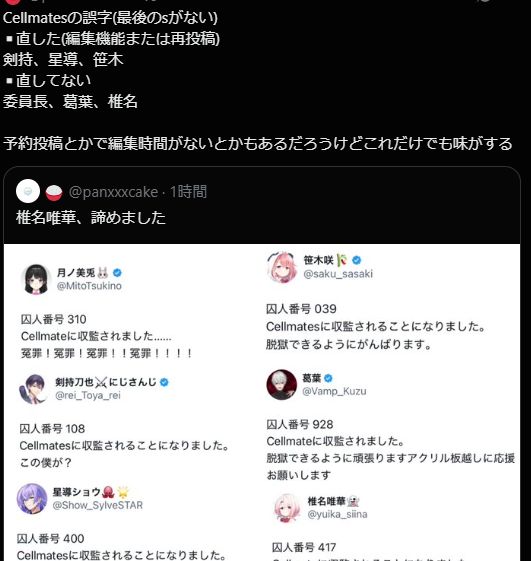This screenshot has height=561, width=531.
Task: Click 椎名唯華 avatar image
Action: click(287, 508)
